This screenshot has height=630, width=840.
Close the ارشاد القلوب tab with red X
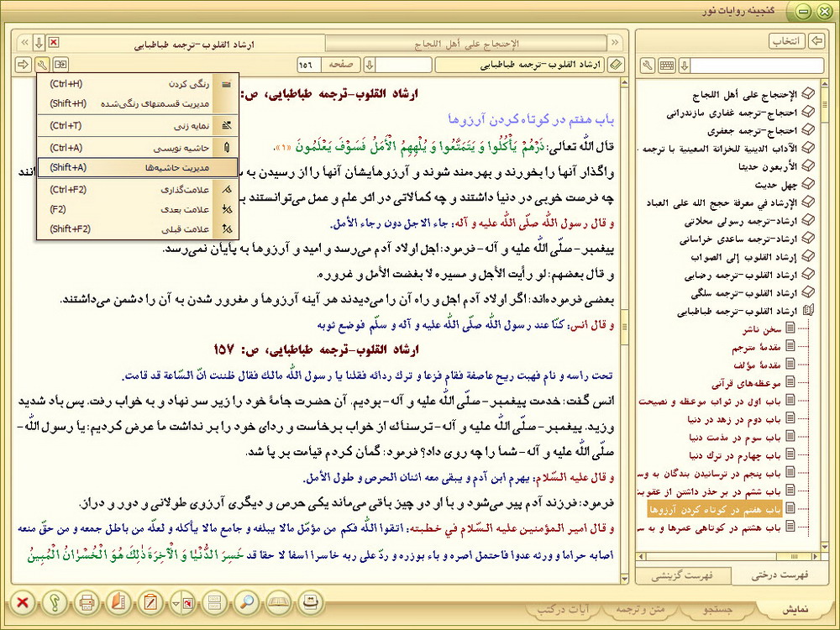click(54, 42)
